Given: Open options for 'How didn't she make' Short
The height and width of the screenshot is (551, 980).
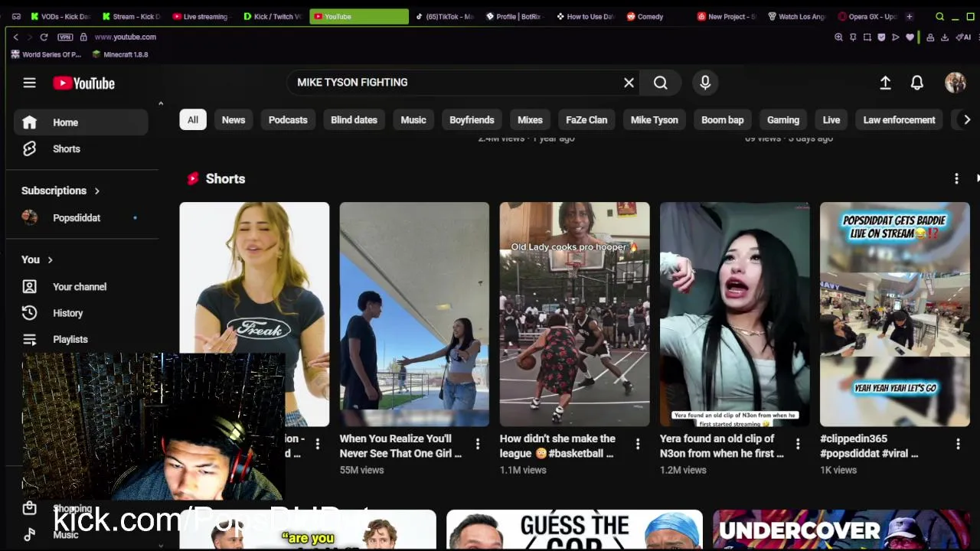Looking at the screenshot, I should pos(637,444).
